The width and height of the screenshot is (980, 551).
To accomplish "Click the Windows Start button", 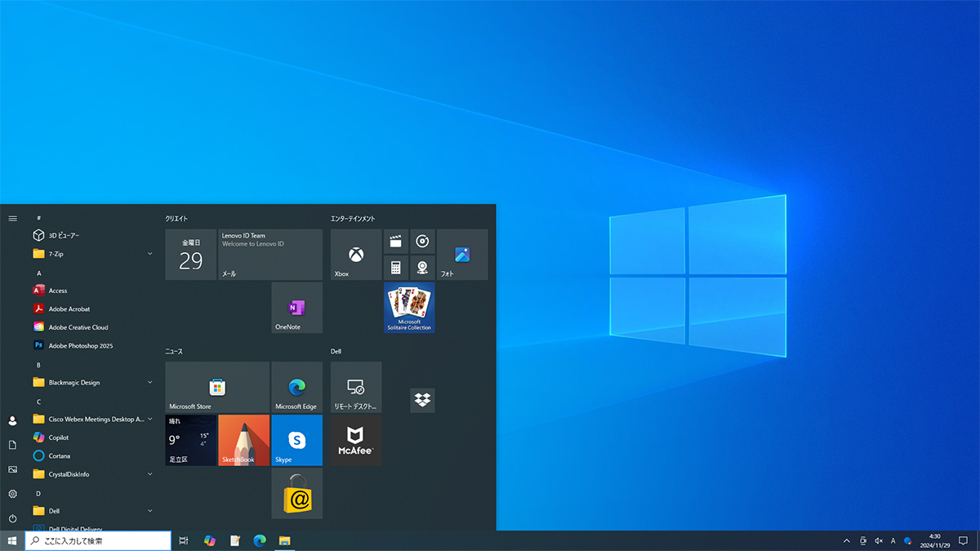I will (12, 540).
